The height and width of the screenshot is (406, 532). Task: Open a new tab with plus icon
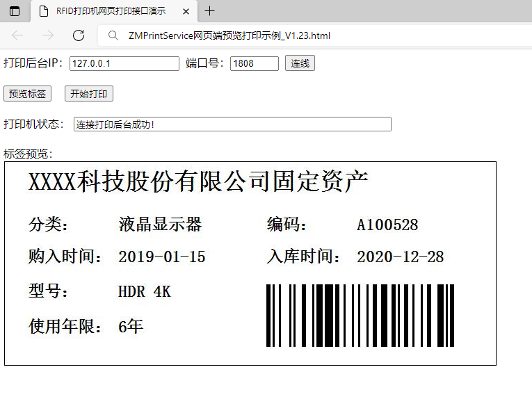pyautogui.click(x=210, y=11)
